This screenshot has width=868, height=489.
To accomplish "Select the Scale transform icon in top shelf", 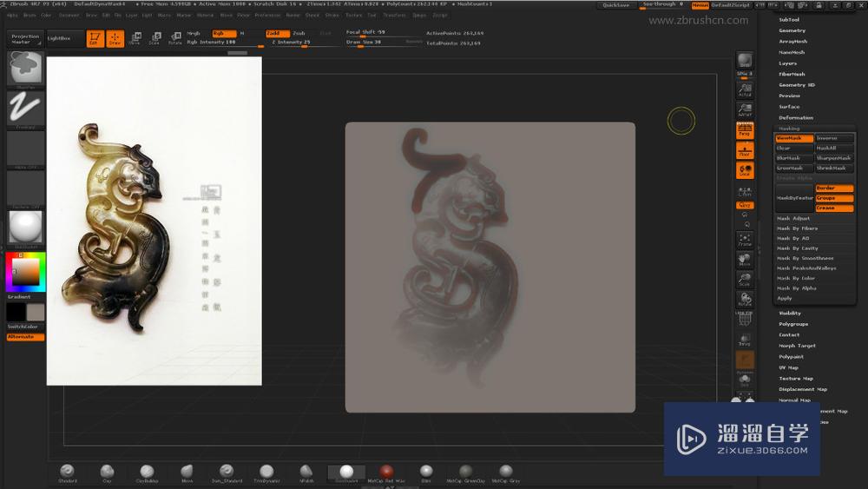I will point(155,38).
